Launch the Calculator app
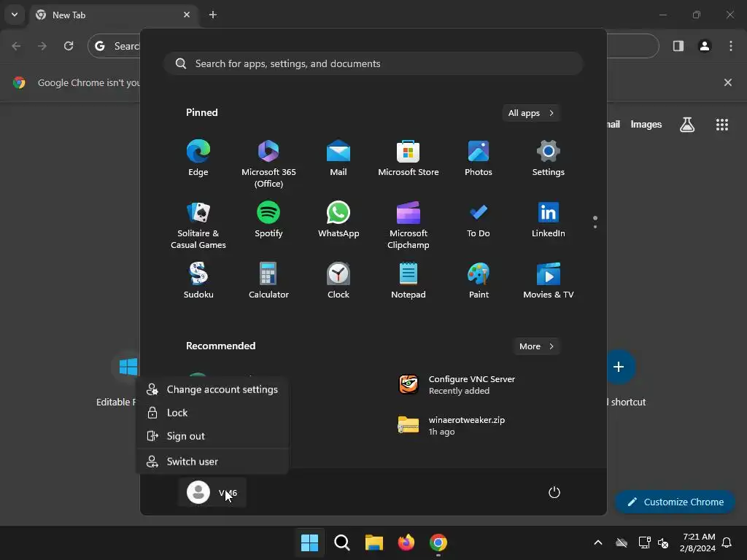The height and width of the screenshot is (560, 747). point(268,281)
